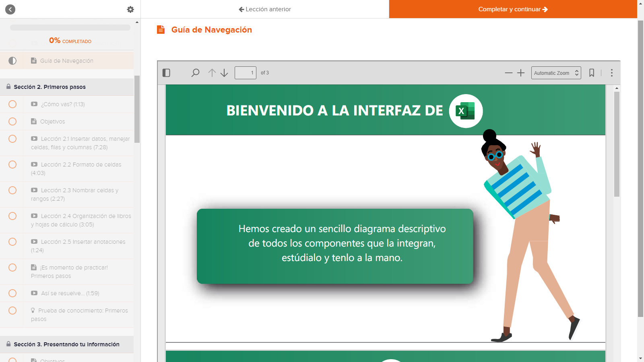Image resolution: width=644 pixels, height=362 pixels.
Task: Click lightbulb icon of Prueba de conocimiento
Action: click(x=33, y=310)
